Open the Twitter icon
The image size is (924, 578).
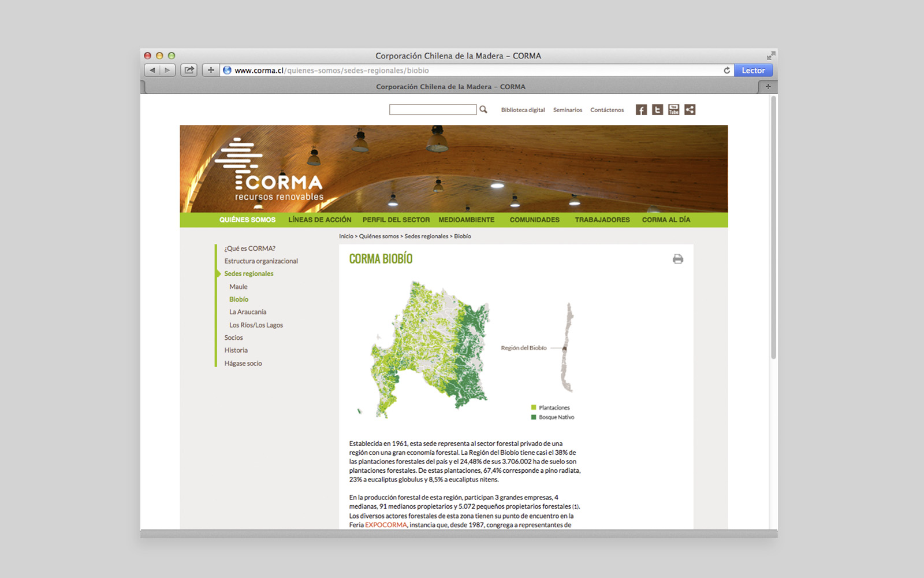pyautogui.click(x=657, y=110)
